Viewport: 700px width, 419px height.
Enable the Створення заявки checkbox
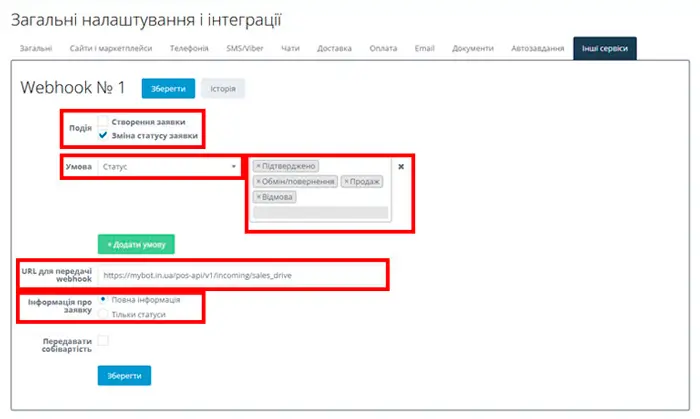(x=103, y=122)
